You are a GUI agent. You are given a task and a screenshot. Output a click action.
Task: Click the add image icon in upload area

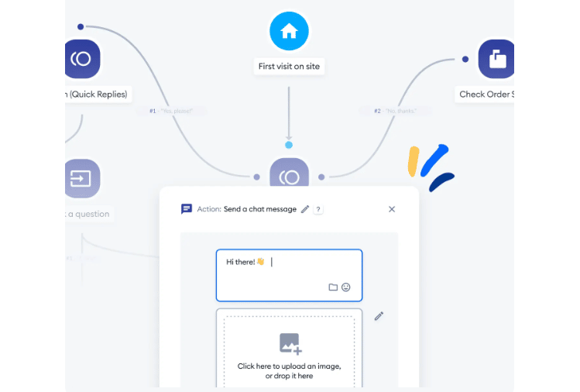pyautogui.click(x=290, y=343)
